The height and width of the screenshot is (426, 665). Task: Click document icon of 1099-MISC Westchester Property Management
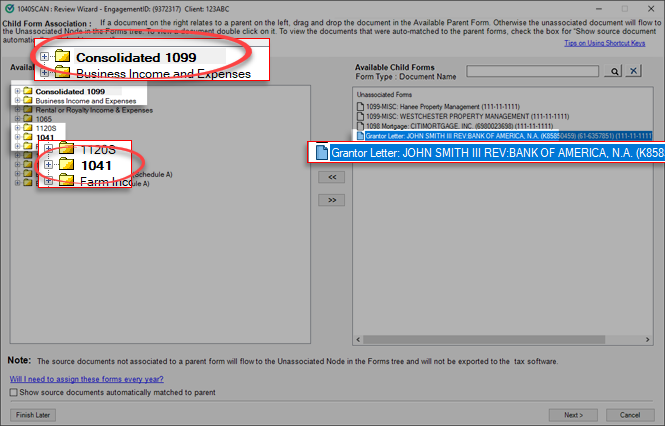(x=360, y=116)
